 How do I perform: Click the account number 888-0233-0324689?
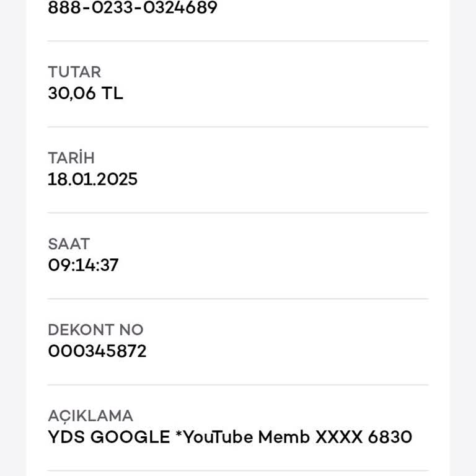132,8
